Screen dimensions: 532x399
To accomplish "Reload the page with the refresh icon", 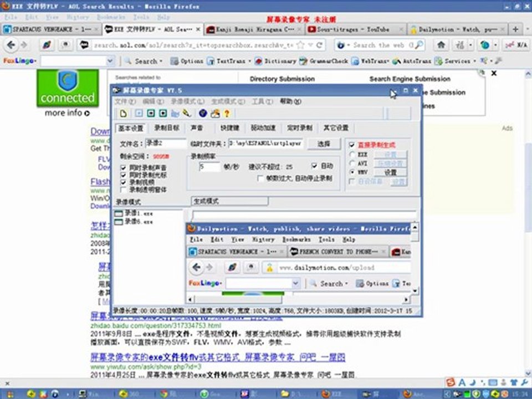I will point(319,45).
